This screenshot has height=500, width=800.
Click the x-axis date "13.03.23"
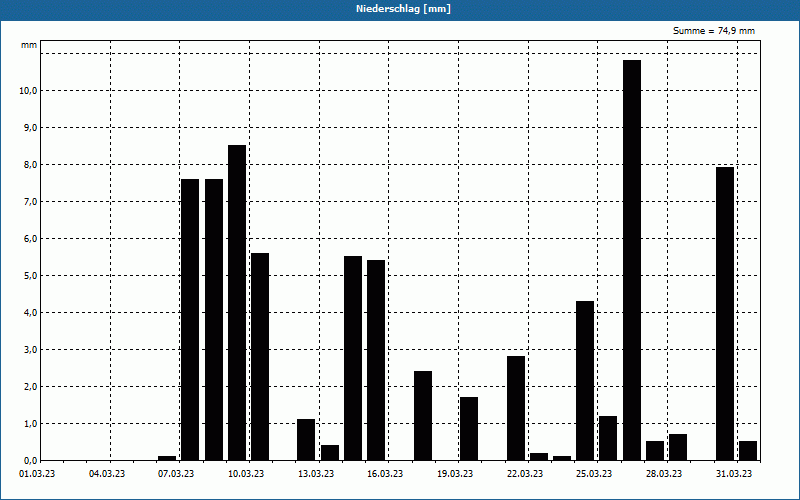(x=316, y=474)
